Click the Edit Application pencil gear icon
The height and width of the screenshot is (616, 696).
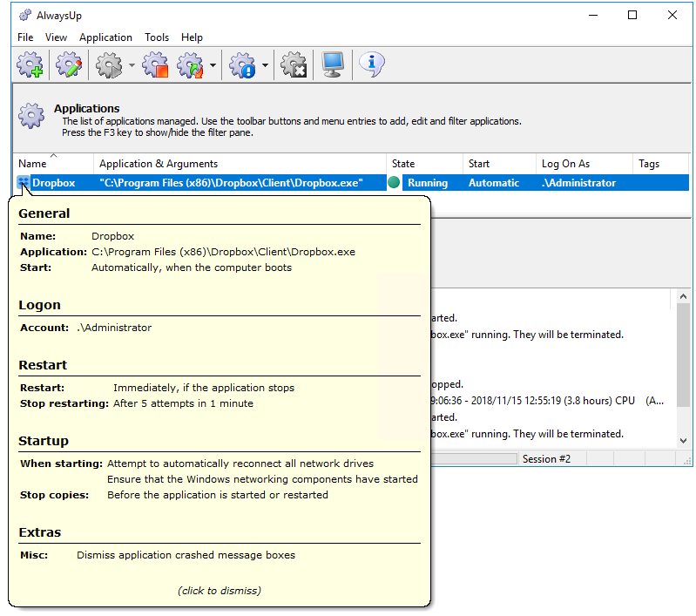click(69, 64)
